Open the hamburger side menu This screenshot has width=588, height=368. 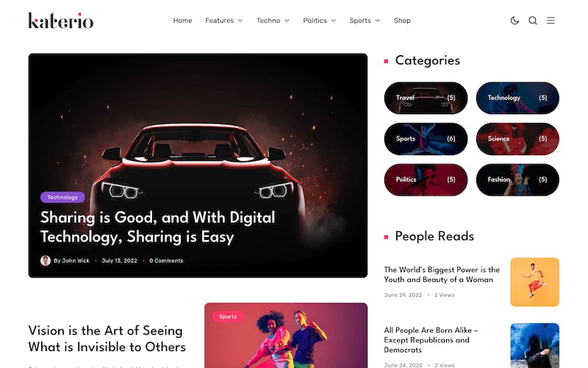[x=551, y=21]
